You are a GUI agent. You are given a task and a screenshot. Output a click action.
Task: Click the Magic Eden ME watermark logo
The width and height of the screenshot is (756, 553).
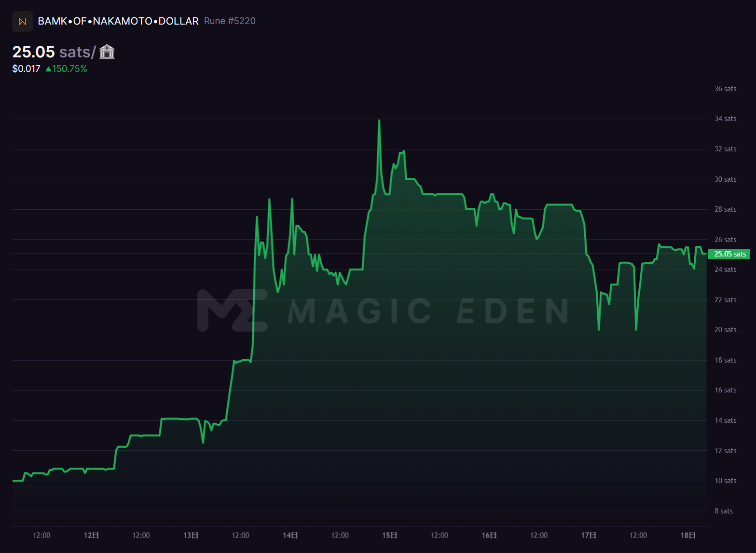[232, 310]
